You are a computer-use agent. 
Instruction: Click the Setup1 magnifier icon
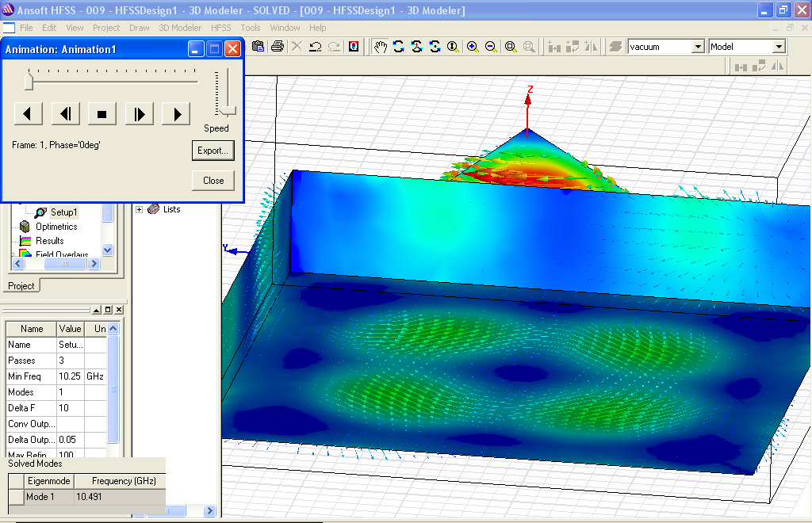(40, 212)
